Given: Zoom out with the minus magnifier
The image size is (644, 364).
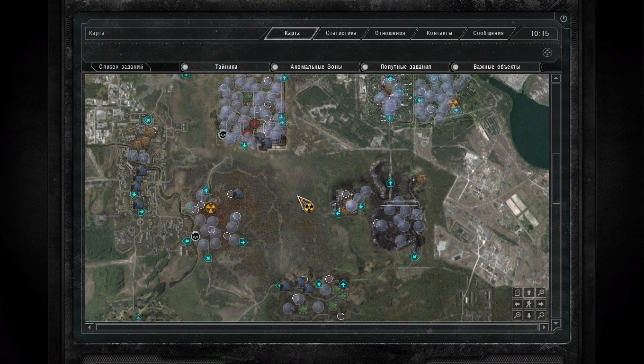Looking at the screenshot, I should click(x=517, y=315).
